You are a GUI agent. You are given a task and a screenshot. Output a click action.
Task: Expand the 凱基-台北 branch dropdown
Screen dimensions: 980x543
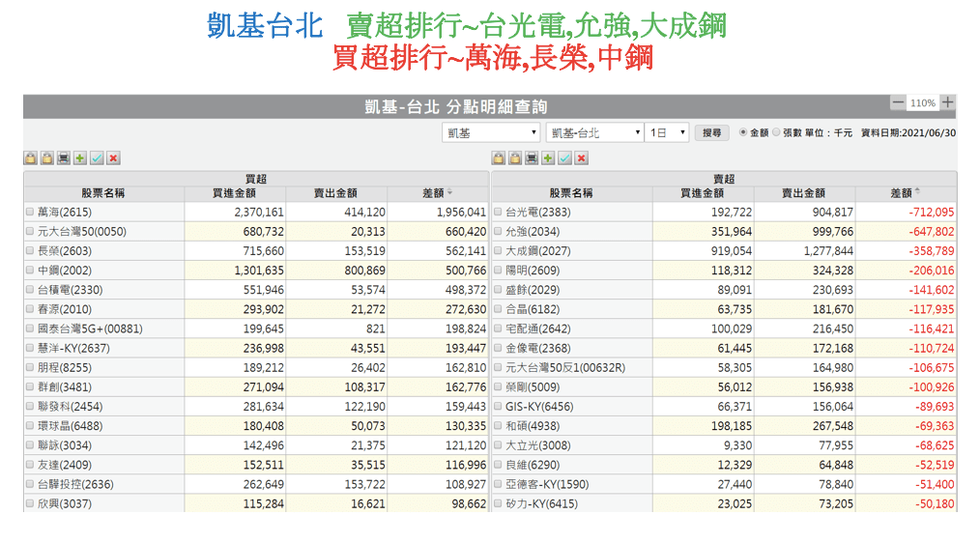tap(594, 132)
